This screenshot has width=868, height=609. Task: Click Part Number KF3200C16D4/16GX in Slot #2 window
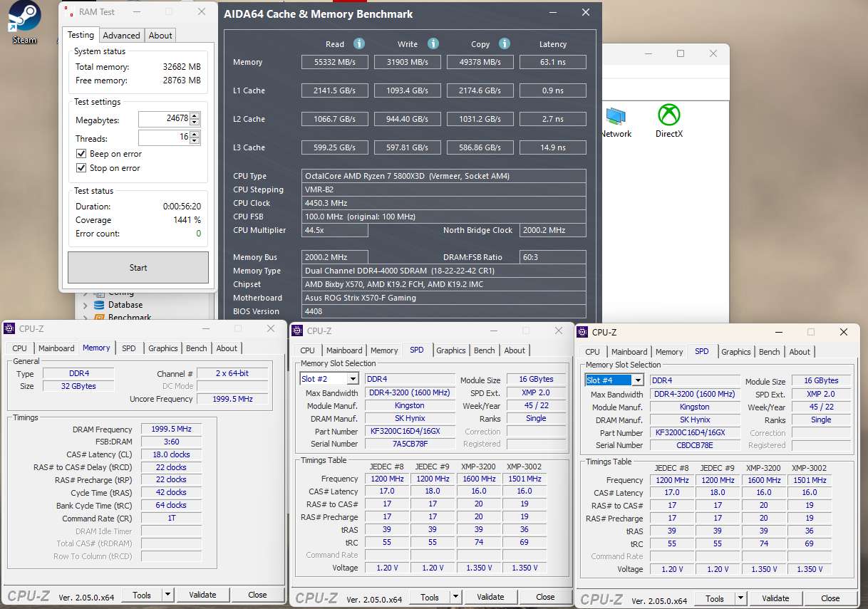pos(410,431)
